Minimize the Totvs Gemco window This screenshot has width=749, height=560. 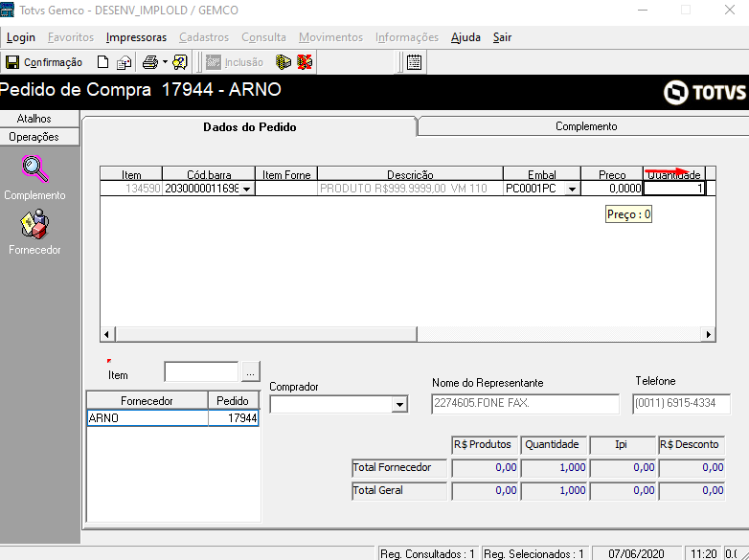(x=643, y=10)
